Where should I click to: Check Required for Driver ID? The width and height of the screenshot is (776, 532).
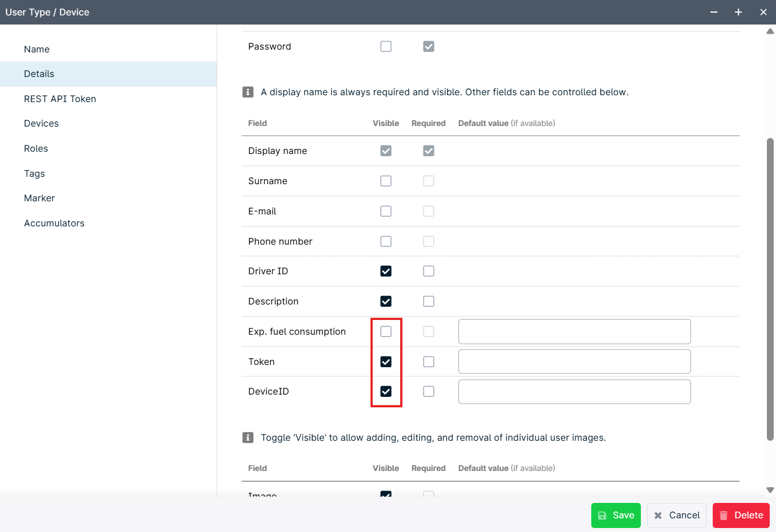coord(429,271)
